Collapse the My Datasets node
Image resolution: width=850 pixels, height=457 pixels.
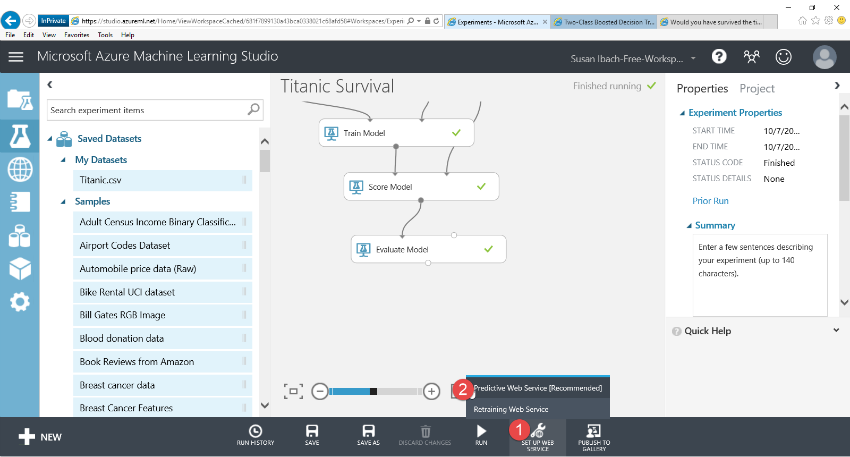click(x=63, y=160)
